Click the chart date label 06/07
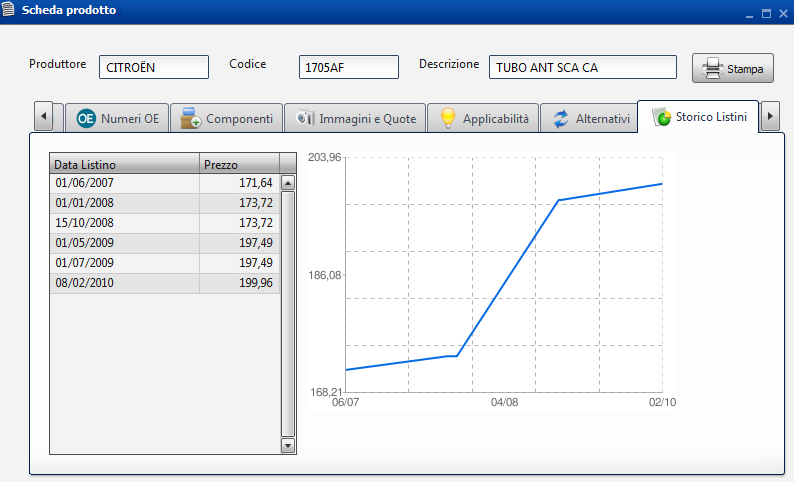The width and height of the screenshot is (794, 482). click(345, 403)
